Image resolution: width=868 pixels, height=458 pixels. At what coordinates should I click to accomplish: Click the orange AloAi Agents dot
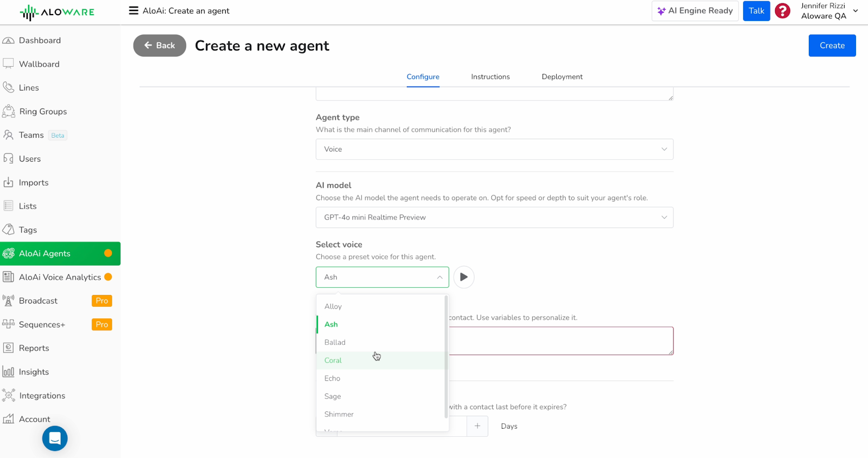(x=108, y=253)
